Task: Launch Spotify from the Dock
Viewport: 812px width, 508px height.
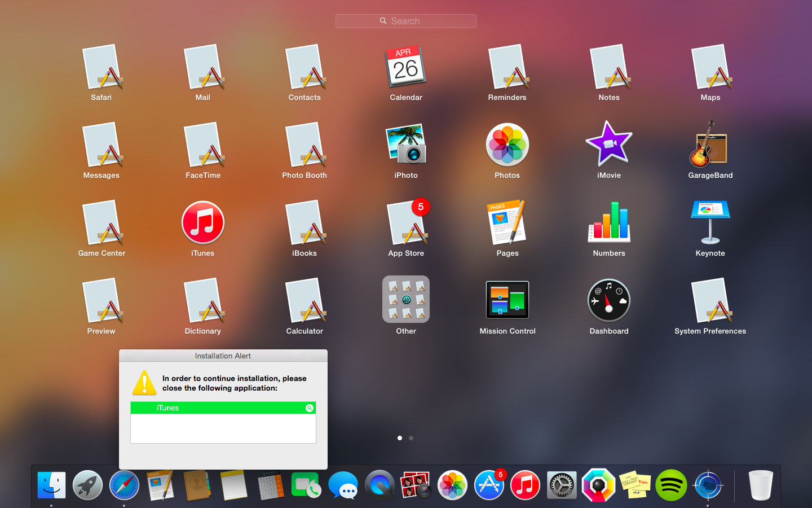Action: tap(671, 485)
